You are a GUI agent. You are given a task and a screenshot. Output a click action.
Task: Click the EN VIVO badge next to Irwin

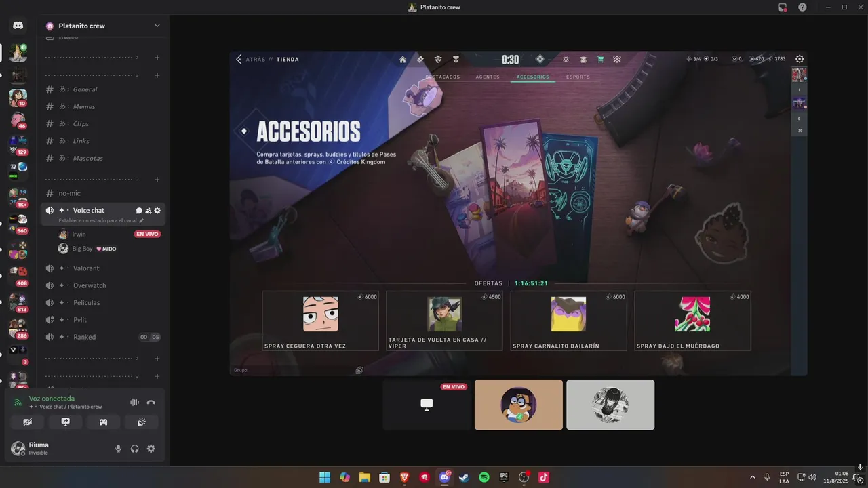(147, 234)
